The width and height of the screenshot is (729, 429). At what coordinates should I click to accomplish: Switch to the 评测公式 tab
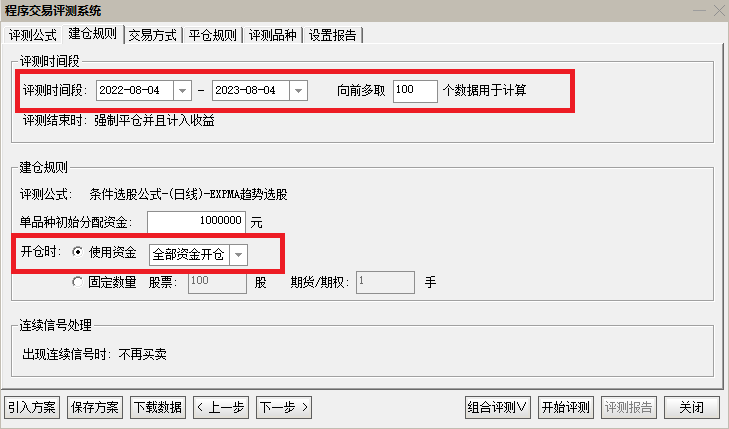point(33,35)
